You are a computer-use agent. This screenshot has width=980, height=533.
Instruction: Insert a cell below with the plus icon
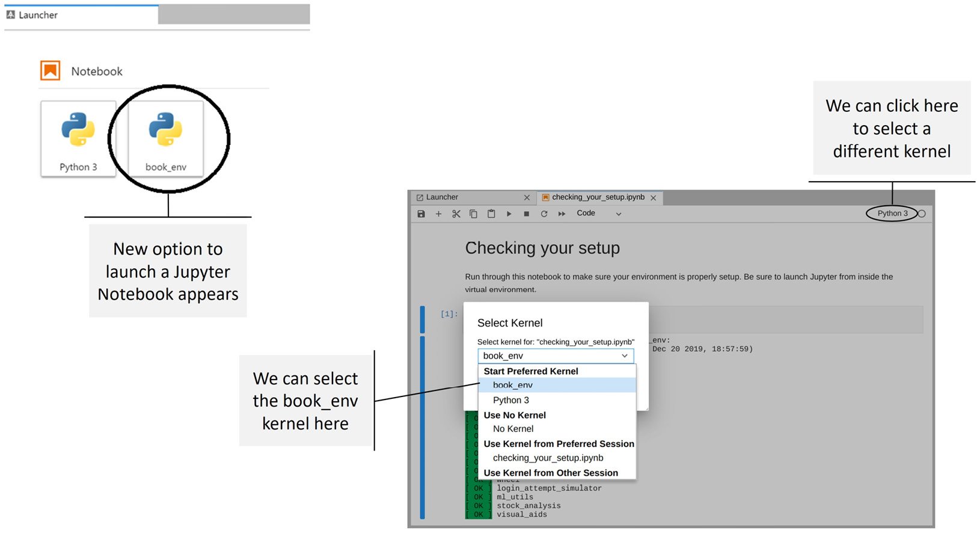coord(438,214)
